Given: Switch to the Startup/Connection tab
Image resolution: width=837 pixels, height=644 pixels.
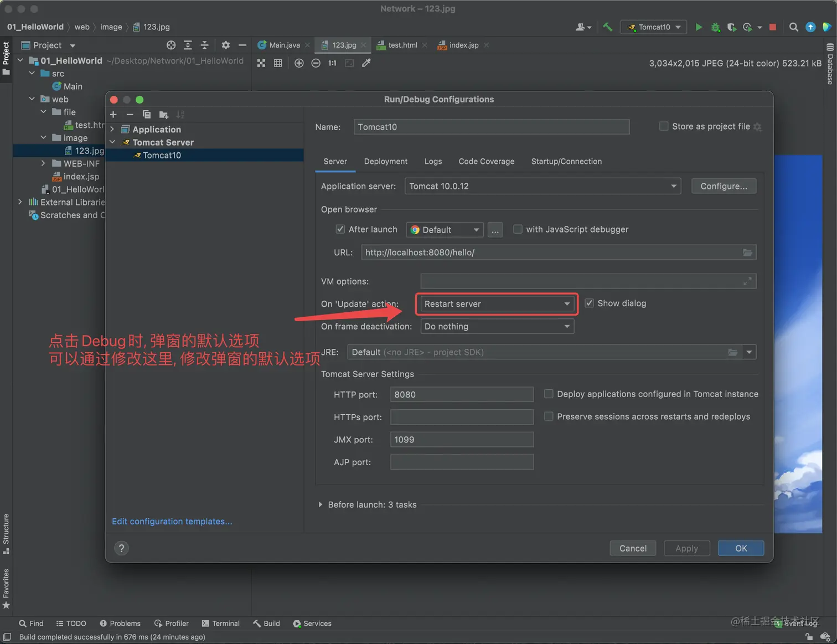Looking at the screenshot, I should (566, 161).
